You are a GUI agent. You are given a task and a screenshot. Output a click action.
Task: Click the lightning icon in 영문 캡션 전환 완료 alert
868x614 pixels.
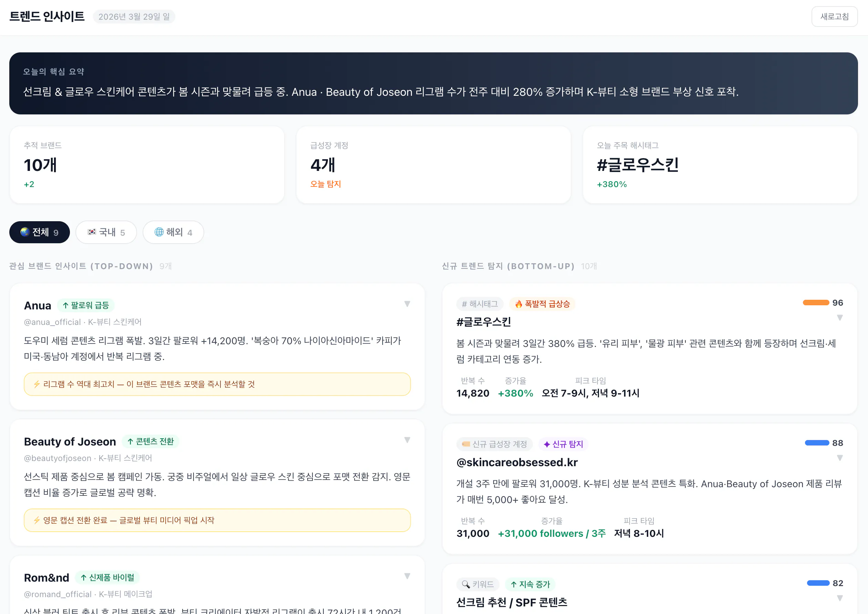pos(37,520)
